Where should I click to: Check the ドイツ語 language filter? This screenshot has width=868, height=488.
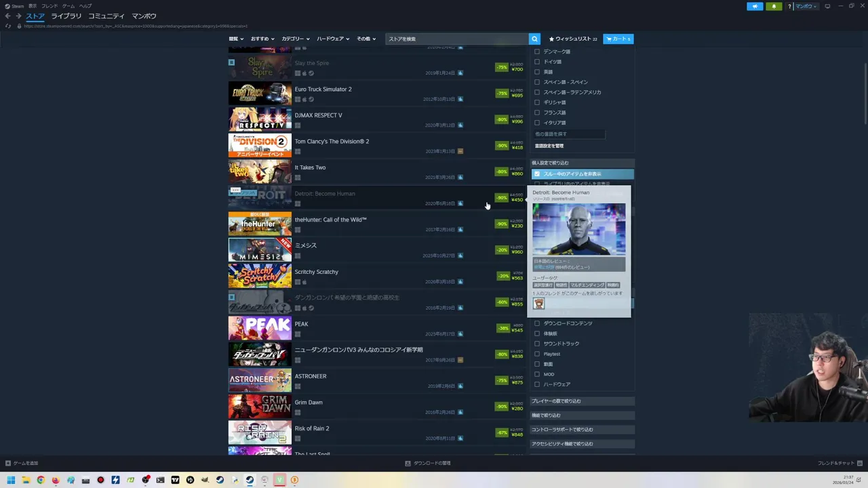pyautogui.click(x=537, y=62)
